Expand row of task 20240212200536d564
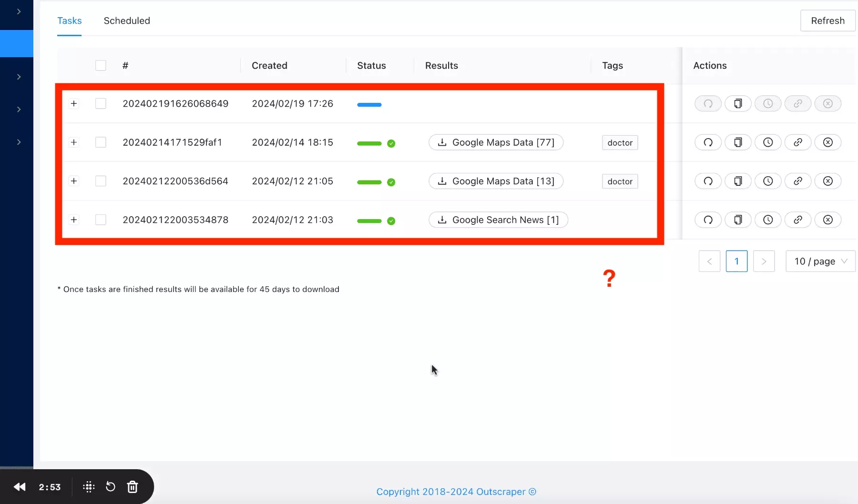This screenshot has height=504, width=858. pyautogui.click(x=74, y=181)
